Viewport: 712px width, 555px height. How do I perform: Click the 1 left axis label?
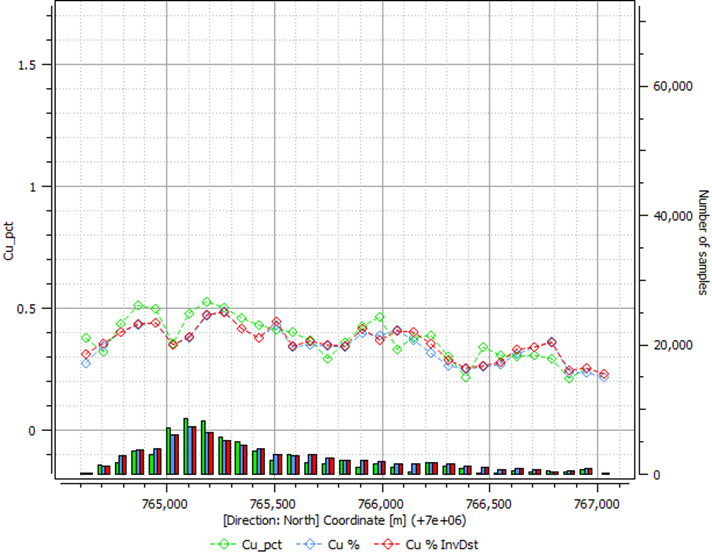click(32, 187)
